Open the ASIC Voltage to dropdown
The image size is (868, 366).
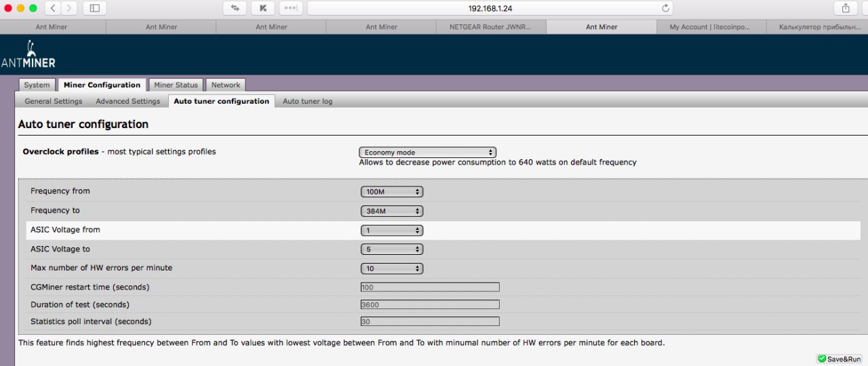click(392, 249)
